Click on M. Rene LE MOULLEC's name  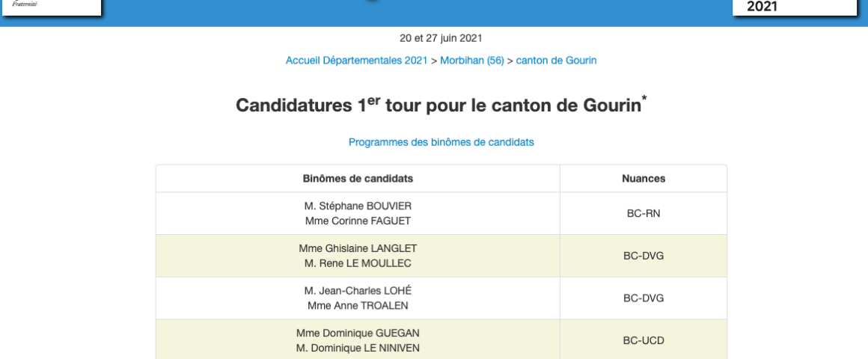[x=358, y=263]
